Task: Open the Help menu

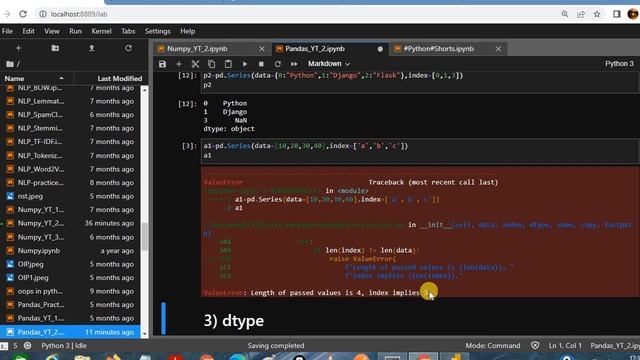Action: tap(188, 31)
